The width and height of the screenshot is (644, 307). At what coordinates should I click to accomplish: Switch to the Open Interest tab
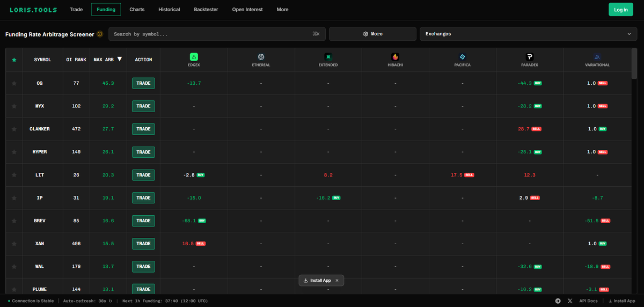coord(247,10)
